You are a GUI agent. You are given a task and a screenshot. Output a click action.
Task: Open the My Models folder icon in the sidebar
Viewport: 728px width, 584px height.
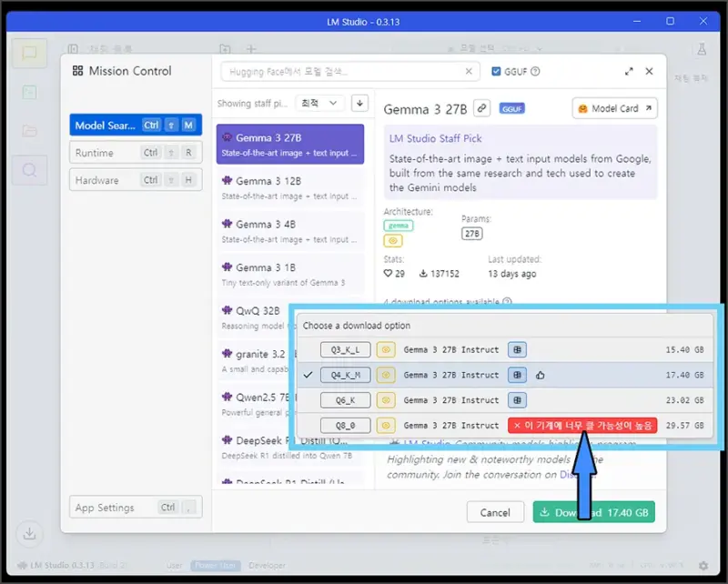(29, 130)
